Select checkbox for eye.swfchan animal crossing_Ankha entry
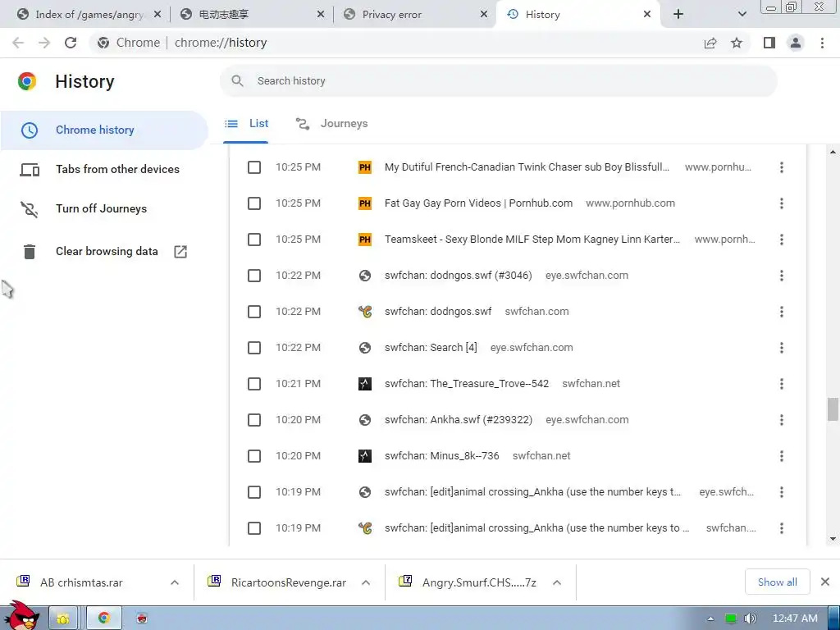Image resolution: width=840 pixels, height=630 pixels. (254, 492)
